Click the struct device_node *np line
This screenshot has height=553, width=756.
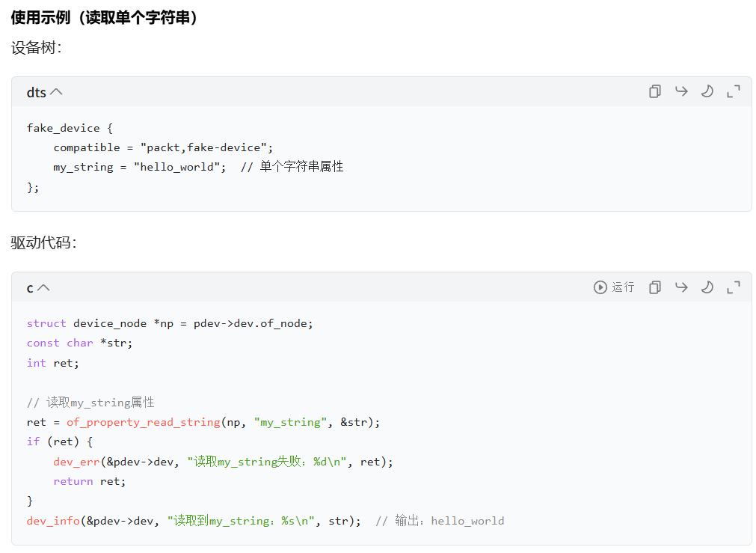pyautogui.click(x=170, y=323)
